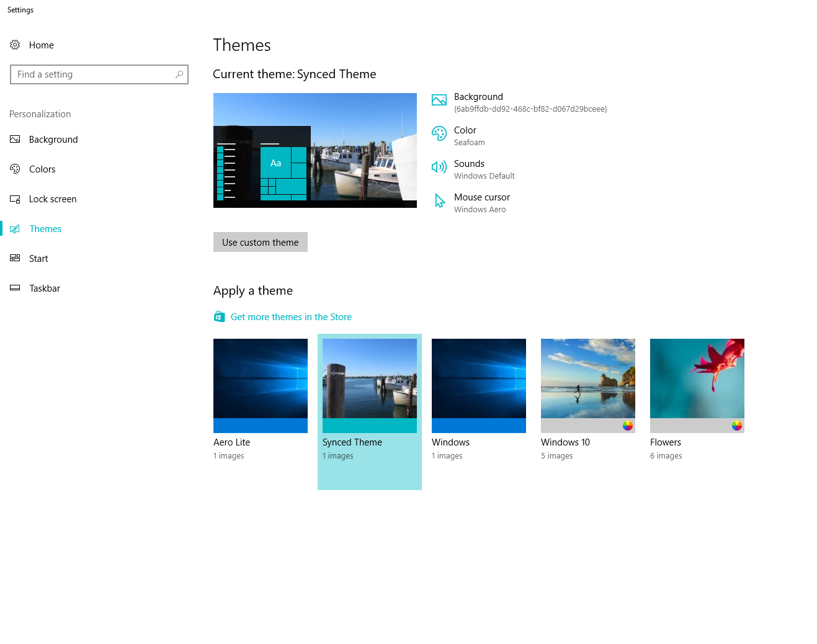
Task: Click the '6 images' text under Flowers
Action: [x=666, y=456]
